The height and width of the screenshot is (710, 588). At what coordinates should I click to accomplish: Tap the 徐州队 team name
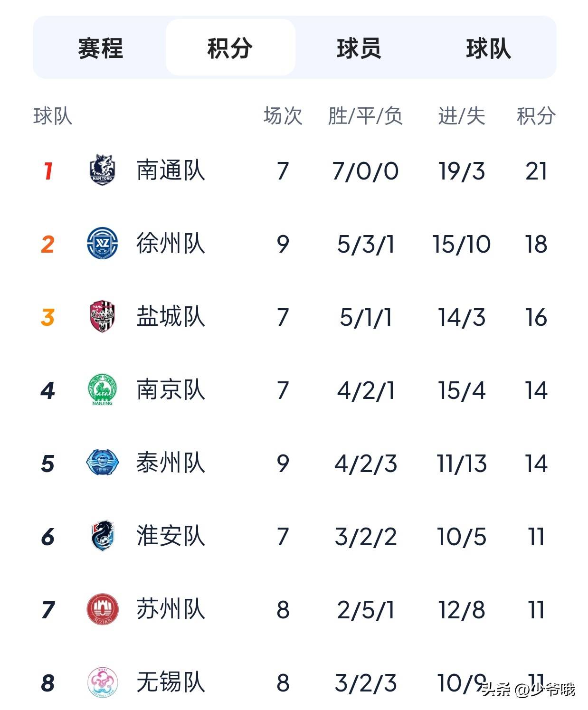(171, 244)
